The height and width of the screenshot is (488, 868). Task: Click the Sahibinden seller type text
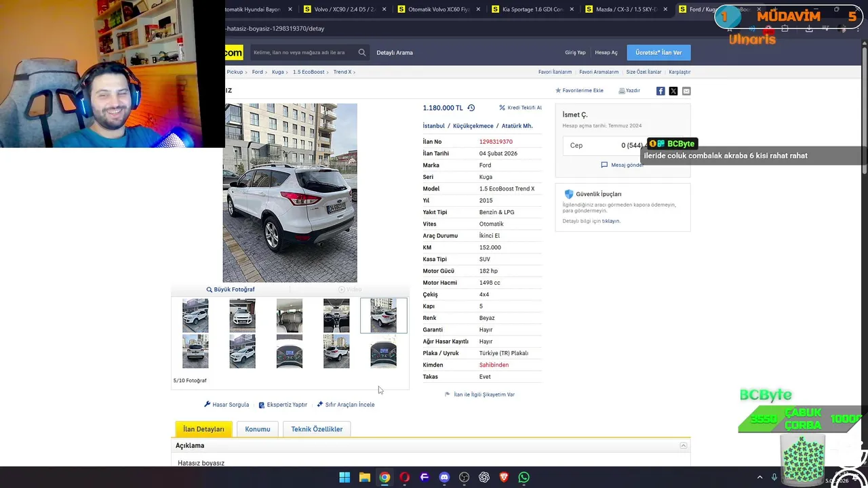click(x=494, y=365)
